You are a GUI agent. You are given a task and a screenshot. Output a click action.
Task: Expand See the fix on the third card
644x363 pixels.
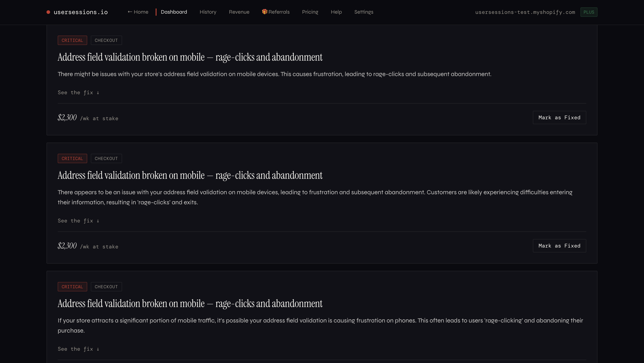(x=78, y=349)
